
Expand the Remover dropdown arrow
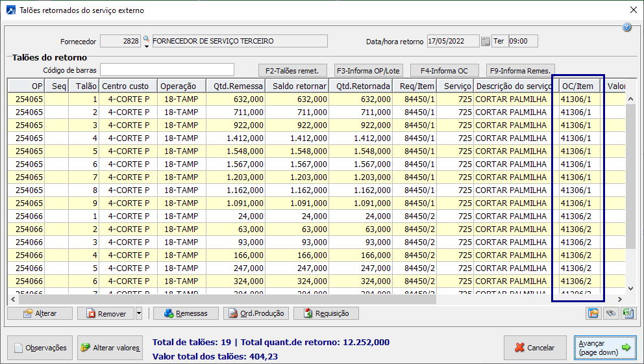click(138, 313)
